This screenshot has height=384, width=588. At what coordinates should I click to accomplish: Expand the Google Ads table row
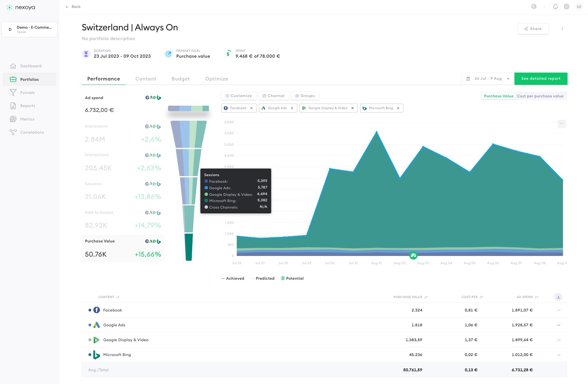(559, 325)
